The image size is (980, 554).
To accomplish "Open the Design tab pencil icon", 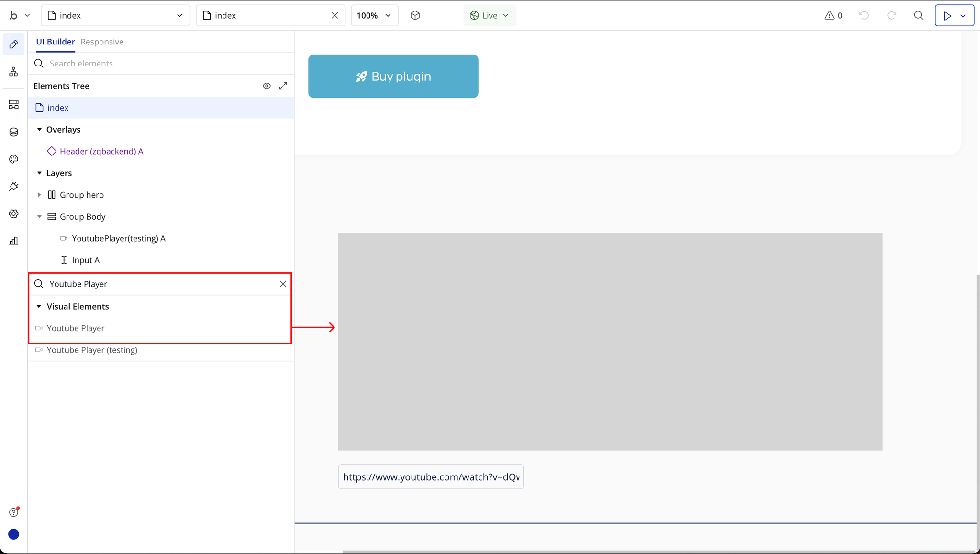I will (13, 44).
